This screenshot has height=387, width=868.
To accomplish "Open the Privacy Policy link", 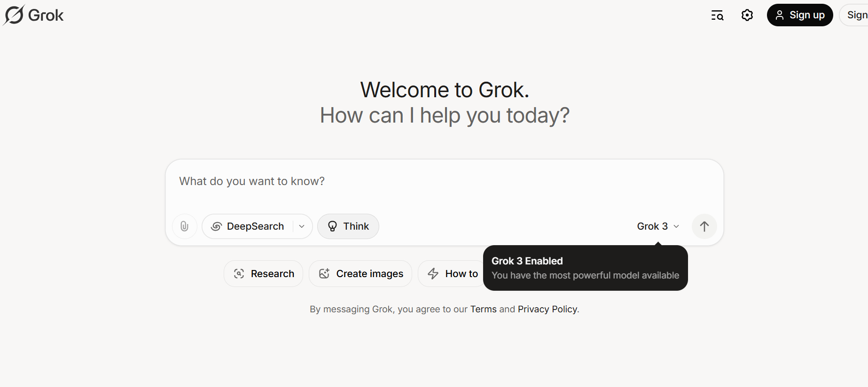I will 547,309.
